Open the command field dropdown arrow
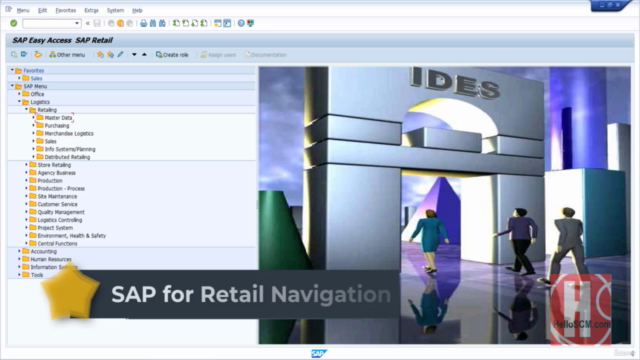Image resolution: width=640 pixels, height=360 pixels. pyautogui.click(x=77, y=23)
